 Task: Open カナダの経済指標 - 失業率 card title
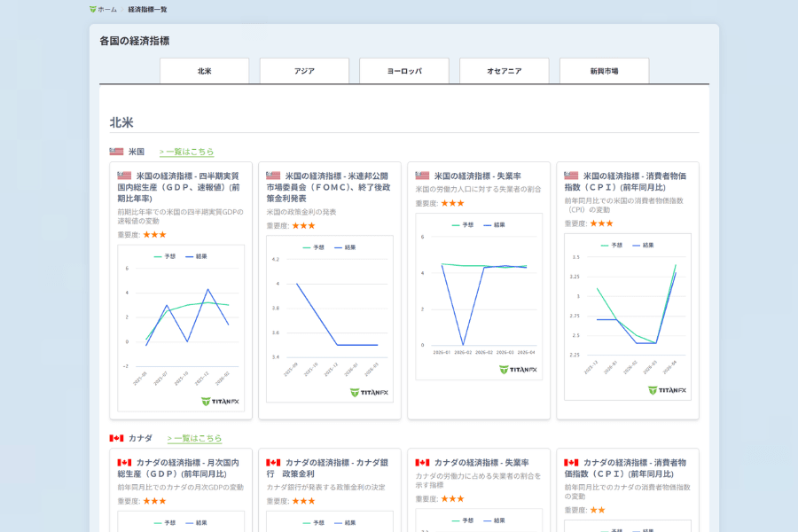[x=481, y=463]
